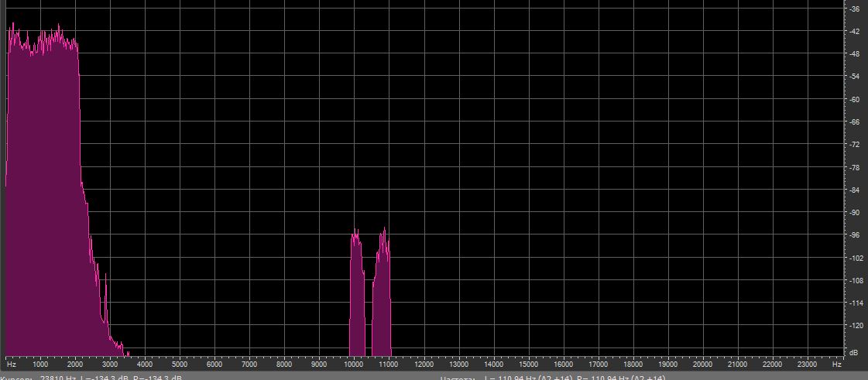Click the 17000 Hz frequency axis label
868x380 pixels.
[x=598, y=365]
